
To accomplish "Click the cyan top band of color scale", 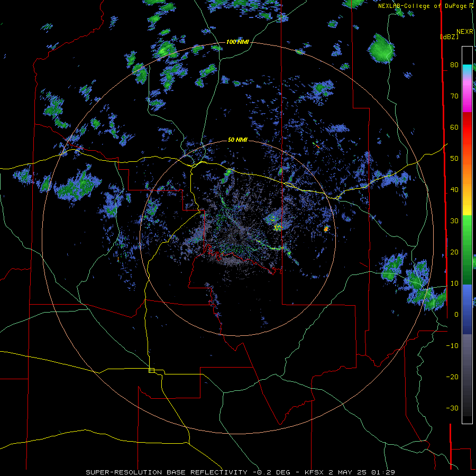I will click(467, 69).
